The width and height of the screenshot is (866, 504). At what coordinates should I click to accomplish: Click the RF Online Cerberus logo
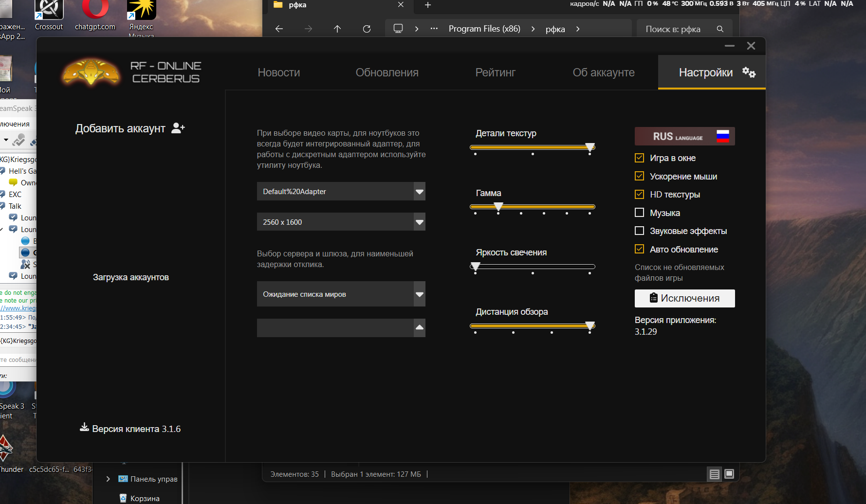(91, 72)
